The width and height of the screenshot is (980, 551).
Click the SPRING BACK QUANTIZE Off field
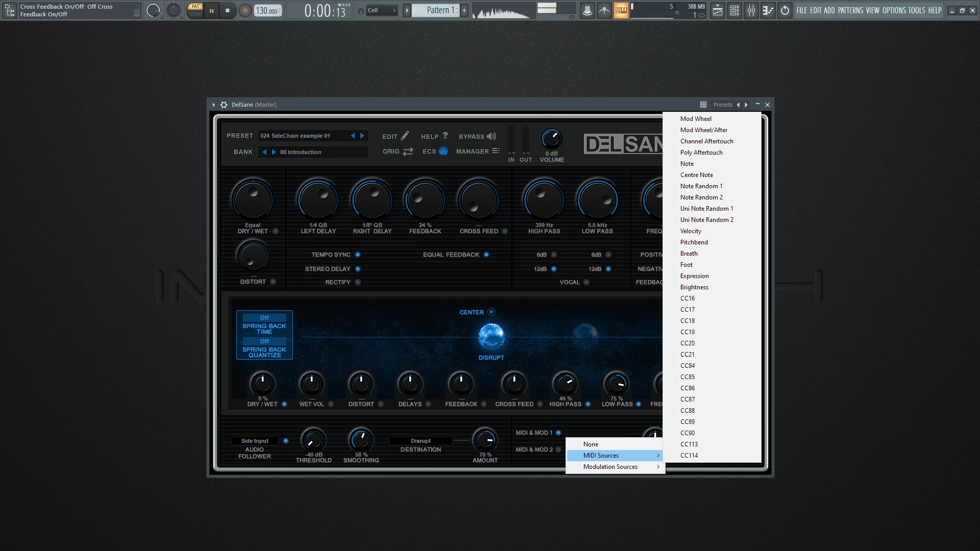(x=264, y=341)
